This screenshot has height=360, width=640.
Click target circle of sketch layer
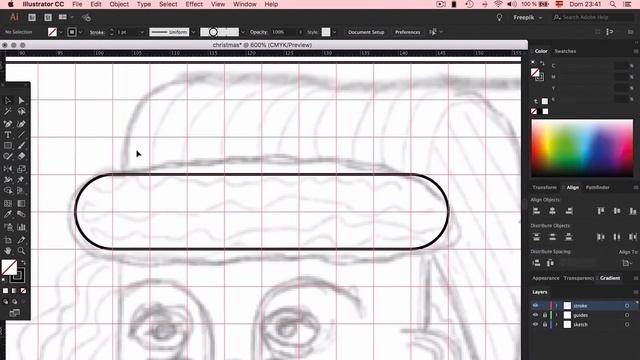(x=627, y=324)
